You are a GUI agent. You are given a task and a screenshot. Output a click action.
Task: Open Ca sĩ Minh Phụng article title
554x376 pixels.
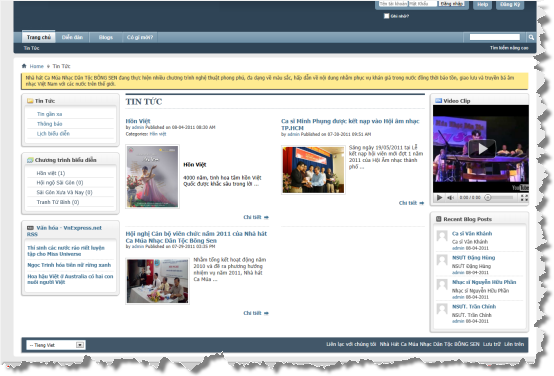350,124
